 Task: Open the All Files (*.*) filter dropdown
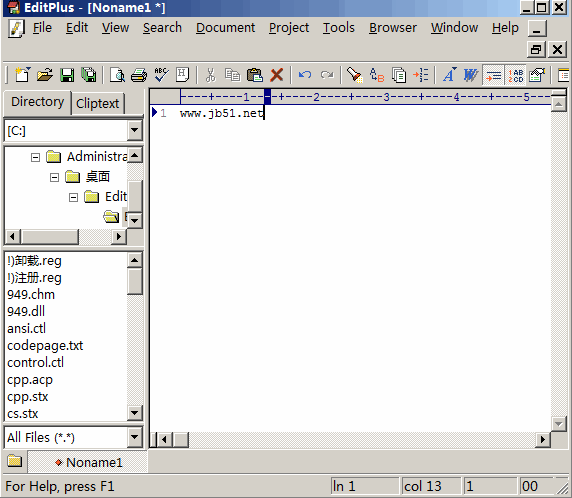[135, 437]
